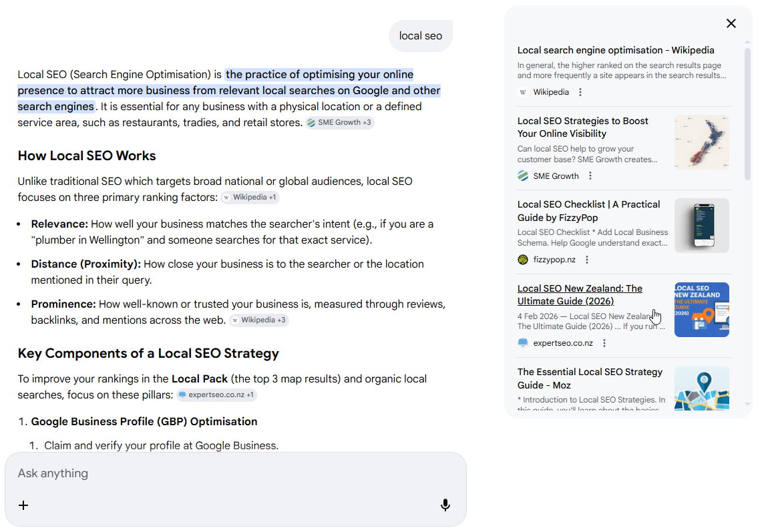
Task: Open Wikipedia +3 citation chip
Action: click(258, 320)
